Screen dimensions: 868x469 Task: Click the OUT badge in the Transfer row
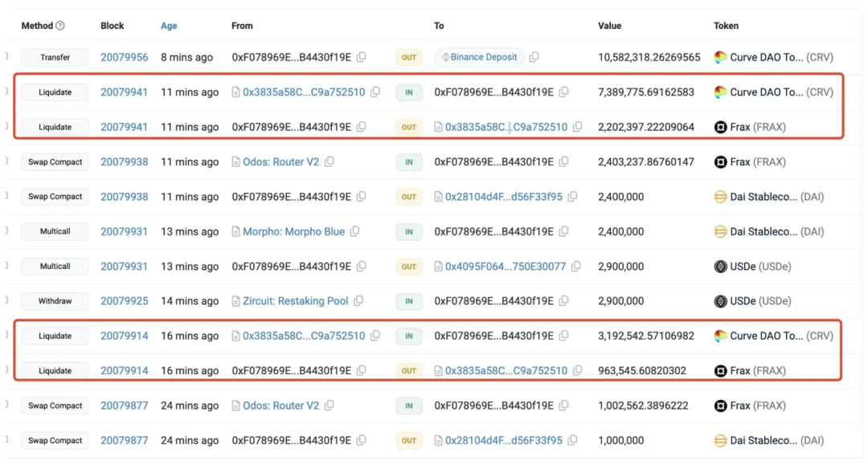(409, 58)
